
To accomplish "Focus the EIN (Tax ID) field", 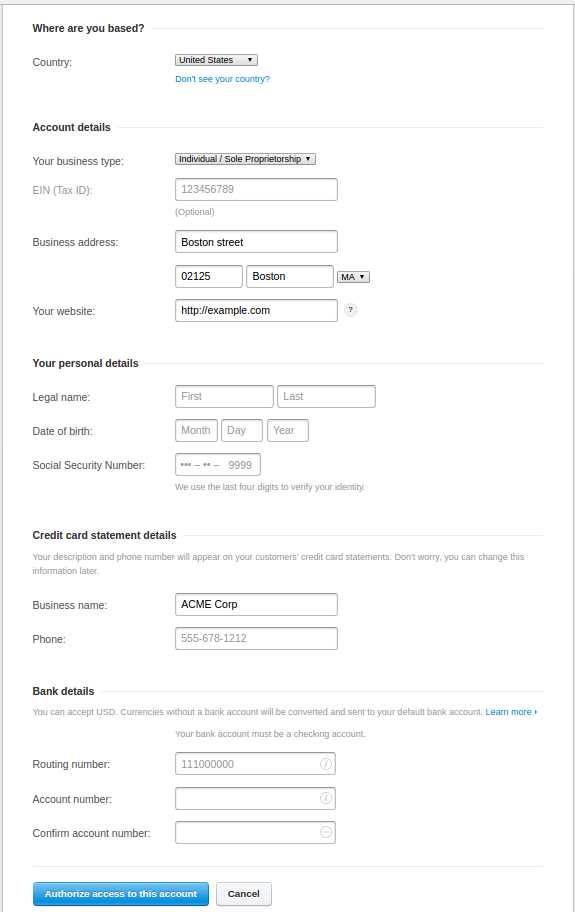I will [256, 190].
